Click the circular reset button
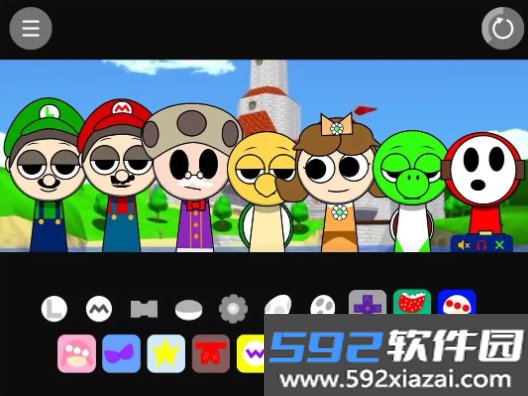The width and height of the screenshot is (528, 396). point(502,29)
